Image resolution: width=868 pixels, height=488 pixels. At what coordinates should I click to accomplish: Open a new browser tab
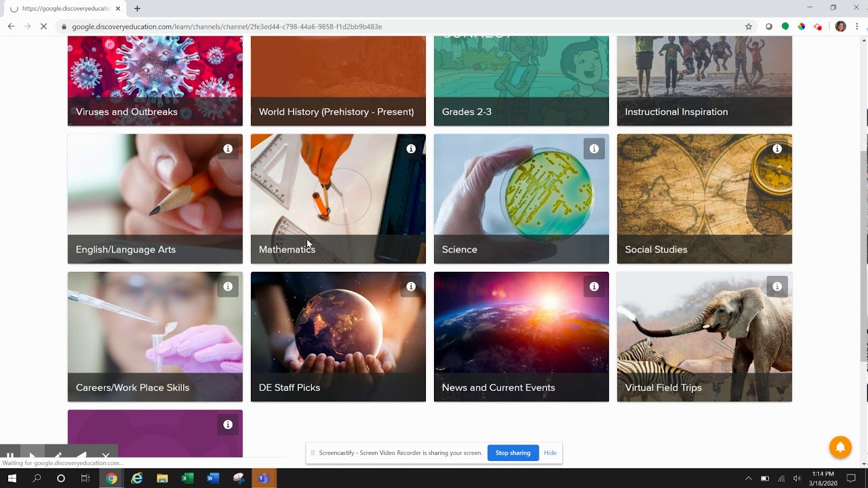point(137,9)
